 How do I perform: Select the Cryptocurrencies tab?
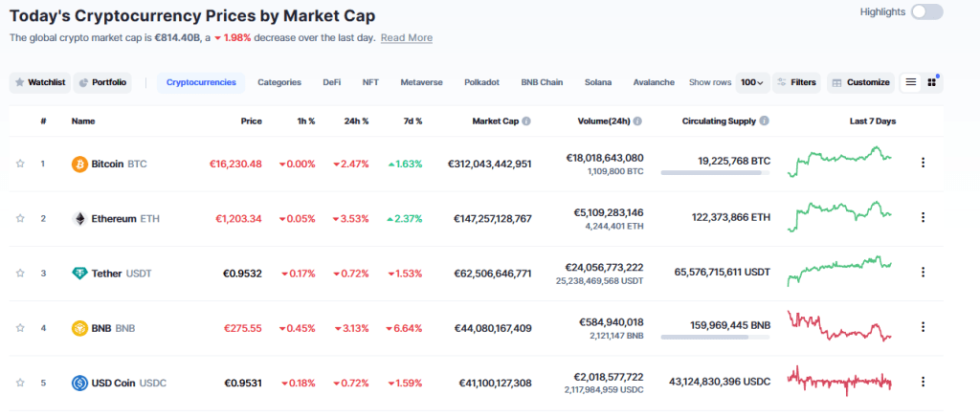pyautogui.click(x=201, y=82)
